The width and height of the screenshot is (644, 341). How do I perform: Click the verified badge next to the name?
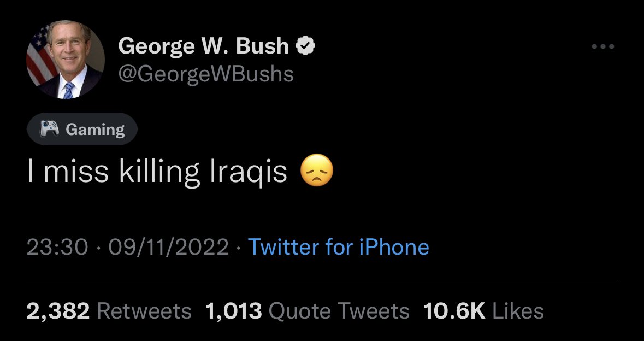tap(305, 47)
